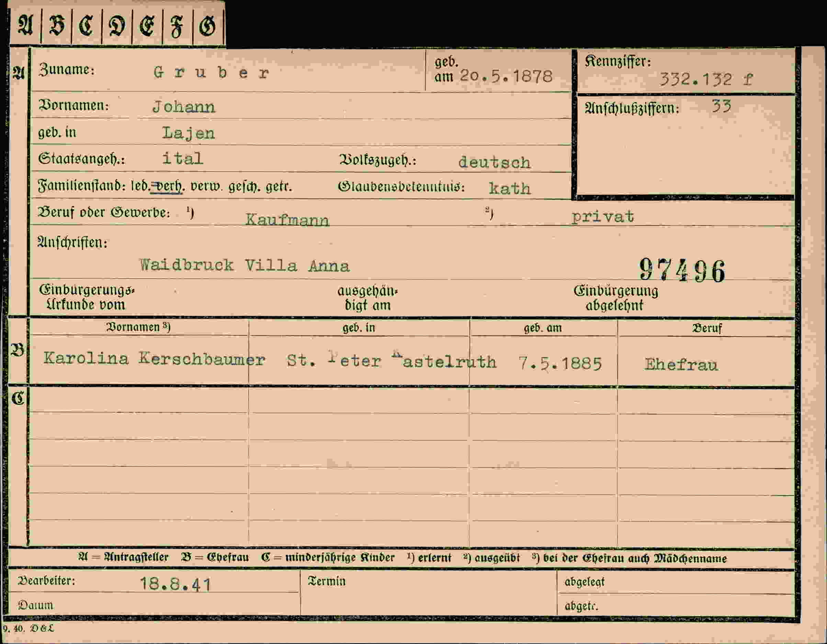Click the section C row marker

coord(18,399)
